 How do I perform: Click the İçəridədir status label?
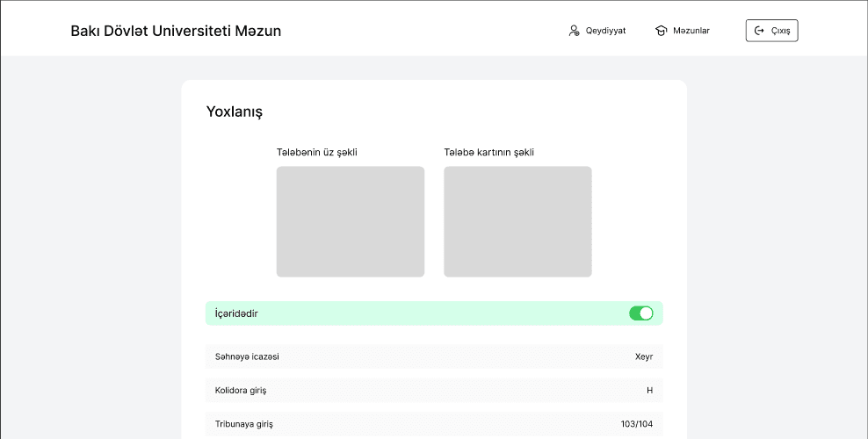pyautogui.click(x=236, y=313)
